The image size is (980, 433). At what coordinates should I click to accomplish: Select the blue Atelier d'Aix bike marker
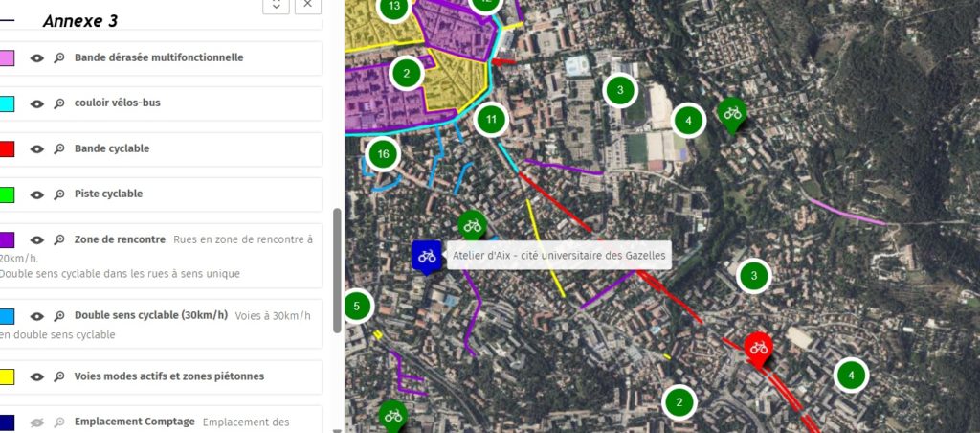click(x=426, y=256)
